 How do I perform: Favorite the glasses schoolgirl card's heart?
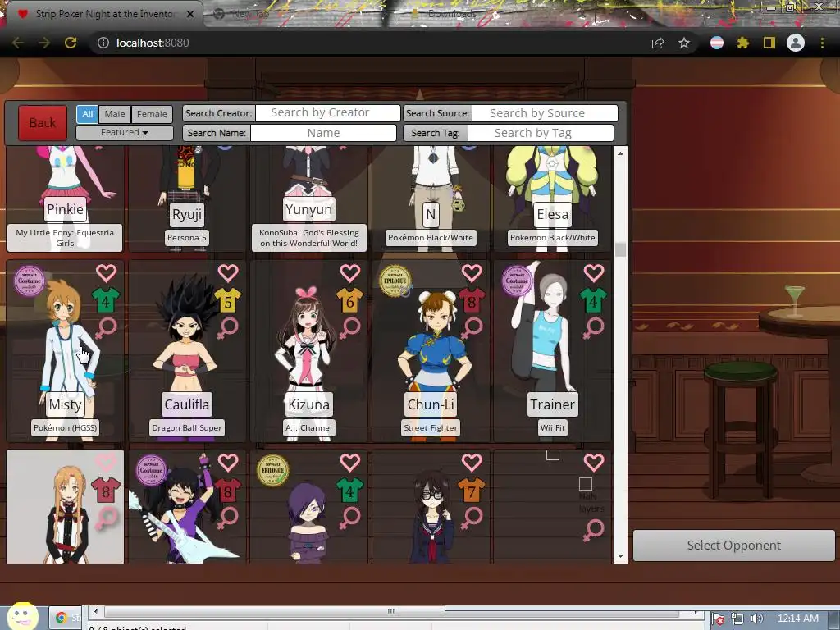click(472, 463)
